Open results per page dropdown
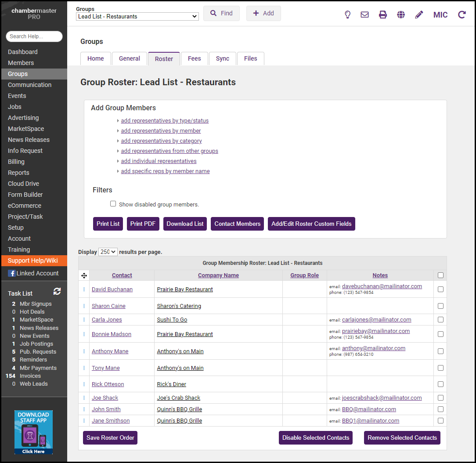The image size is (476, 463). click(x=108, y=252)
